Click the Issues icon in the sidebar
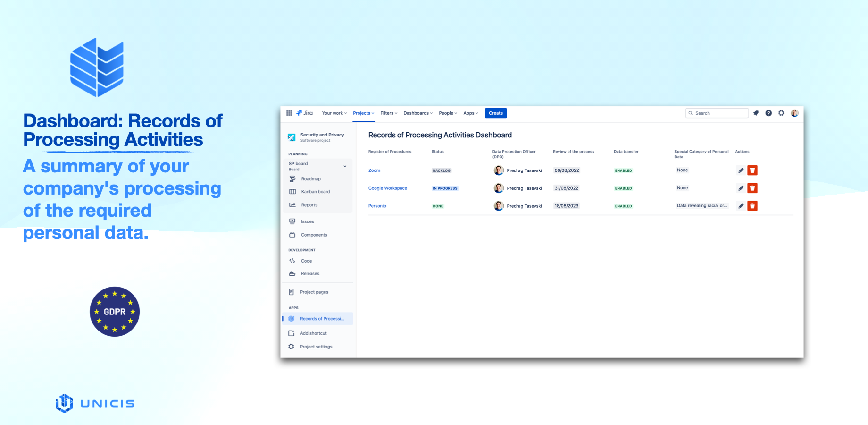868x425 pixels. coord(292,221)
